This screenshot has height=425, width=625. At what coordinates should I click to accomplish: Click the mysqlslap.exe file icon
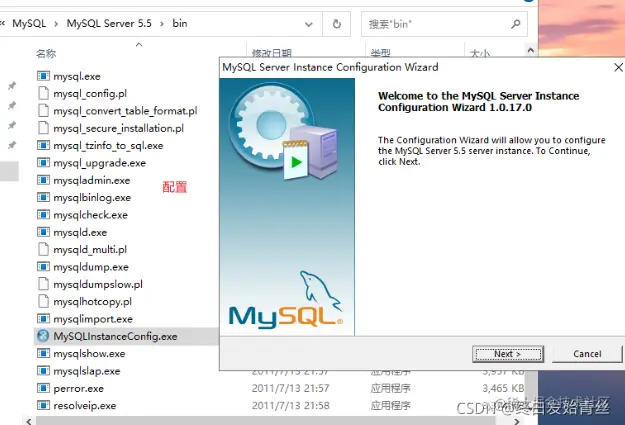point(43,371)
